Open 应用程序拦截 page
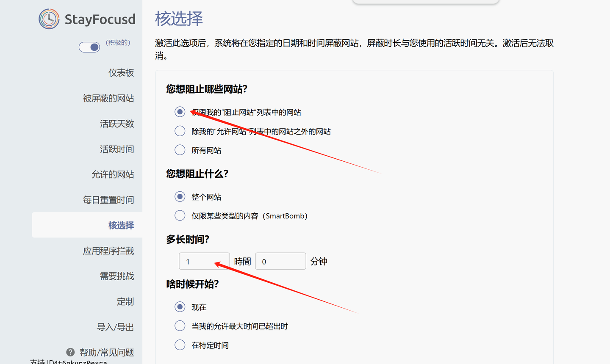The width and height of the screenshot is (610, 364). [x=108, y=251]
